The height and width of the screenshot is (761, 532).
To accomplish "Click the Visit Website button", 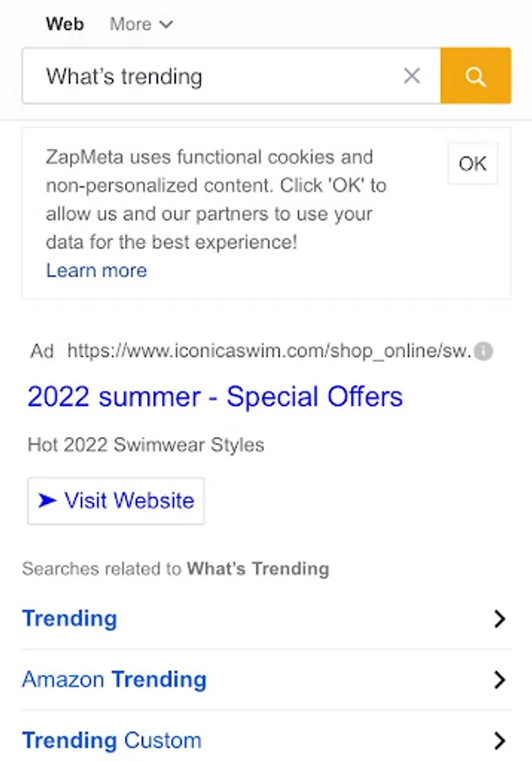I will coord(116,501).
